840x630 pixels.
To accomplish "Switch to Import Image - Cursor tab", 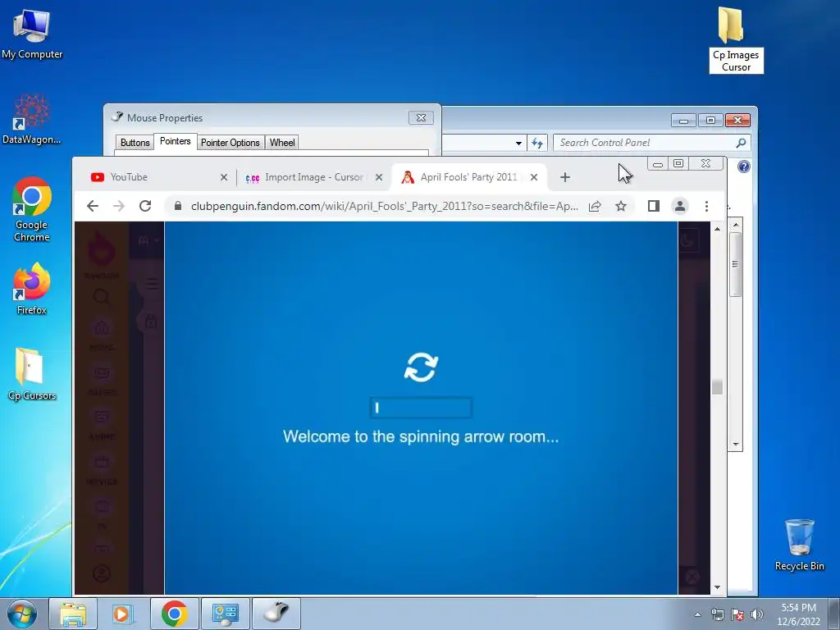I will (x=313, y=177).
